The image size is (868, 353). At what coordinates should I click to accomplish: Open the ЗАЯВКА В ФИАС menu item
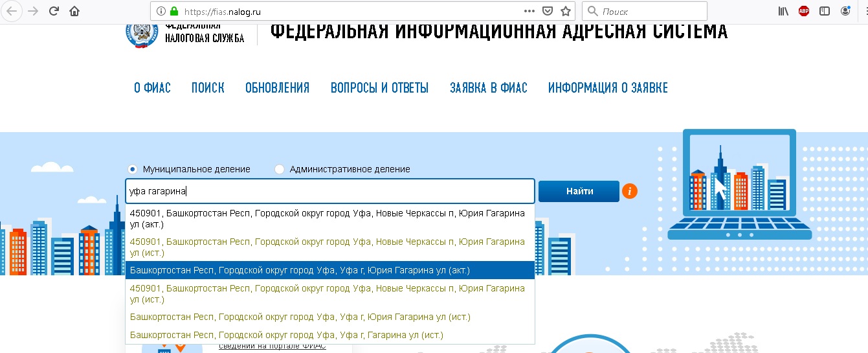(x=489, y=88)
